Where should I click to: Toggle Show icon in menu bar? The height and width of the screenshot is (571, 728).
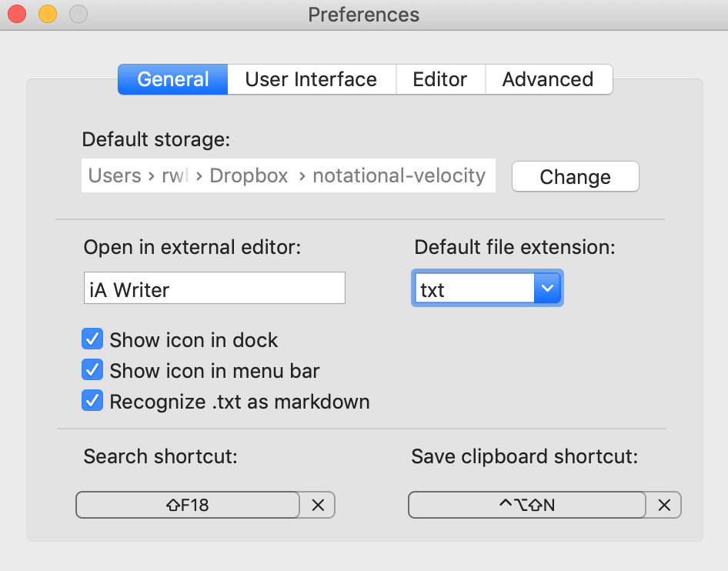(92, 370)
